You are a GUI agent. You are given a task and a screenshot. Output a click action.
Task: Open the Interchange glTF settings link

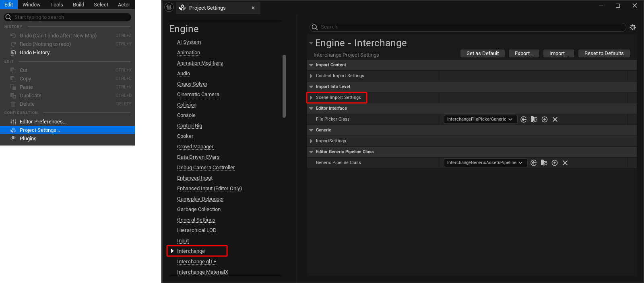[x=196, y=262]
